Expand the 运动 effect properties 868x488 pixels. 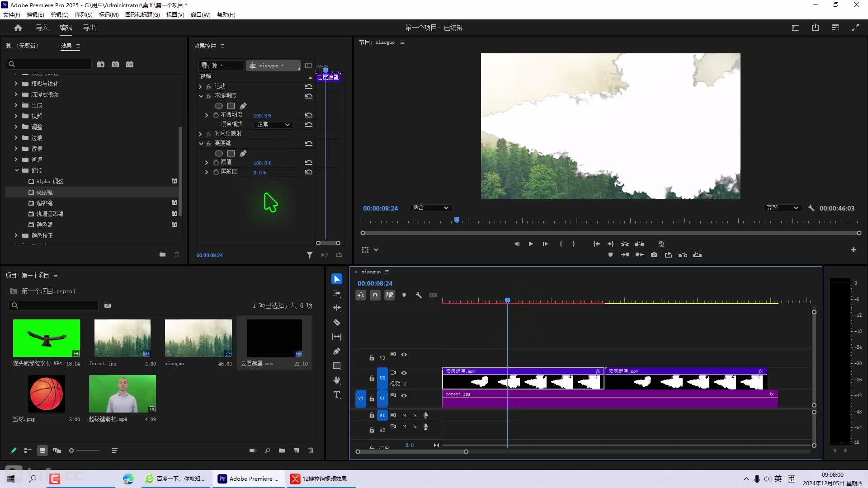tap(200, 86)
